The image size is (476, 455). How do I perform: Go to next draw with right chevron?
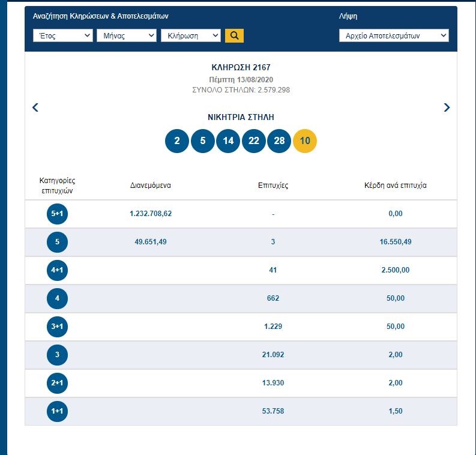point(447,107)
